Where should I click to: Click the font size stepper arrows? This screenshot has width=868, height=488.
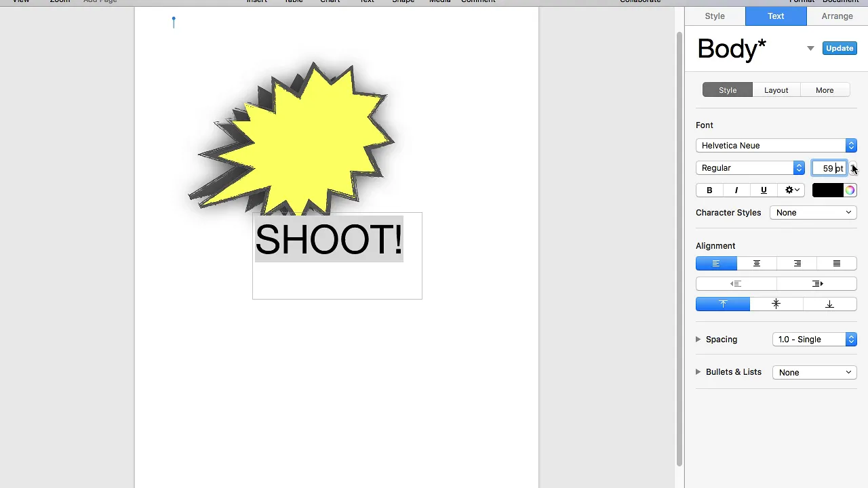(x=853, y=168)
